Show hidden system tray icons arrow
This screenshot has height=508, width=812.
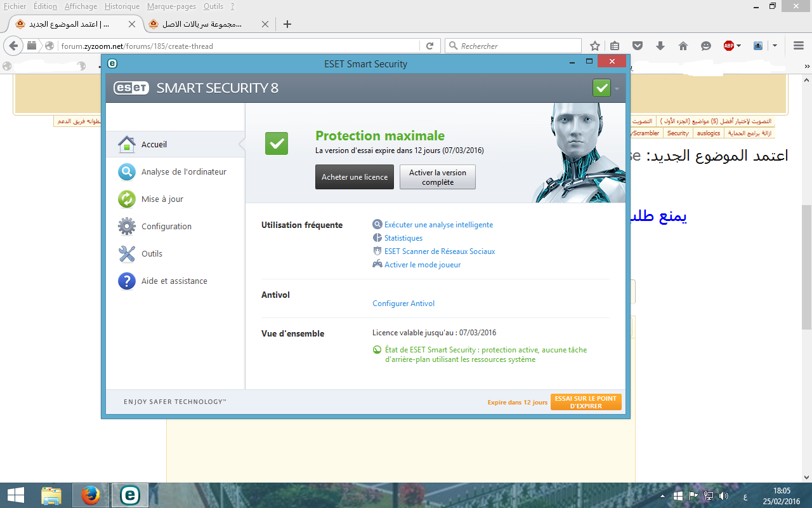coord(663,495)
